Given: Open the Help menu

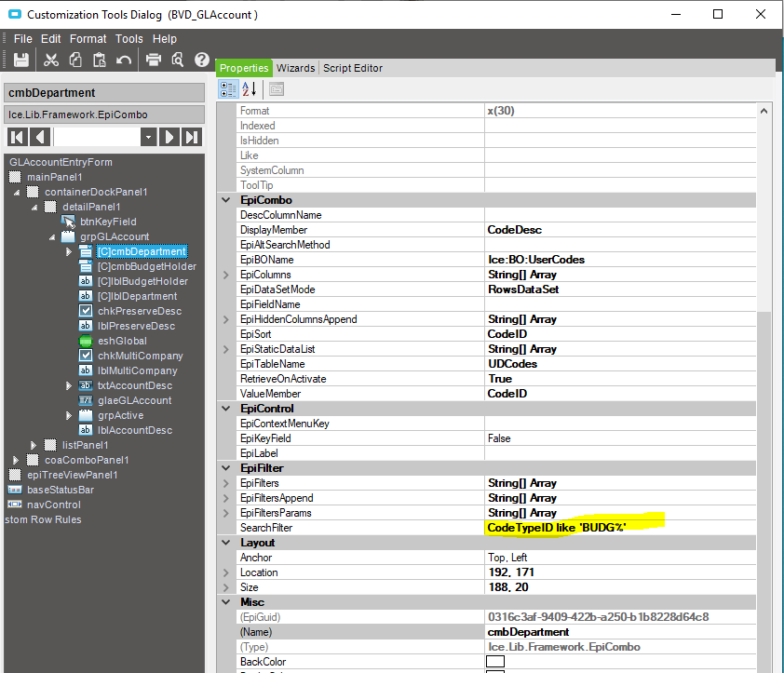Looking at the screenshot, I should 165,39.
